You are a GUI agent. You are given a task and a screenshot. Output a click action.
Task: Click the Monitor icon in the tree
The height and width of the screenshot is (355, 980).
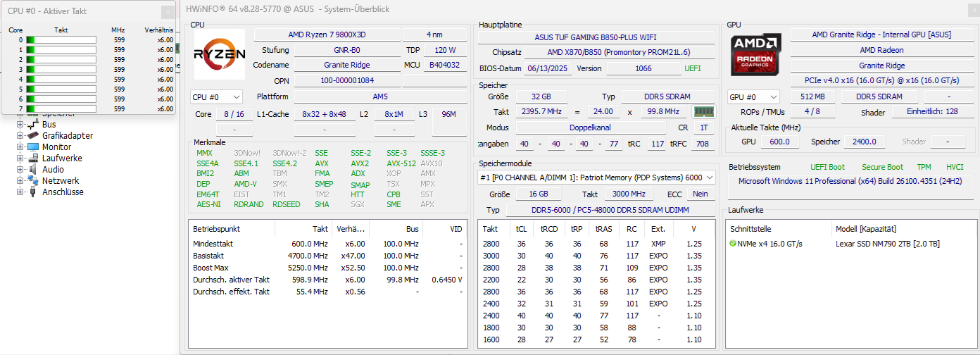32,147
